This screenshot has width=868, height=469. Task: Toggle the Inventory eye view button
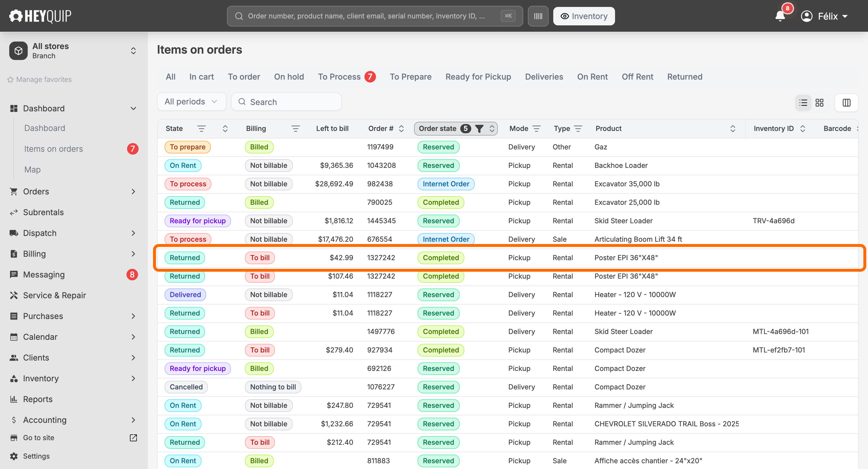click(x=584, y=16)
